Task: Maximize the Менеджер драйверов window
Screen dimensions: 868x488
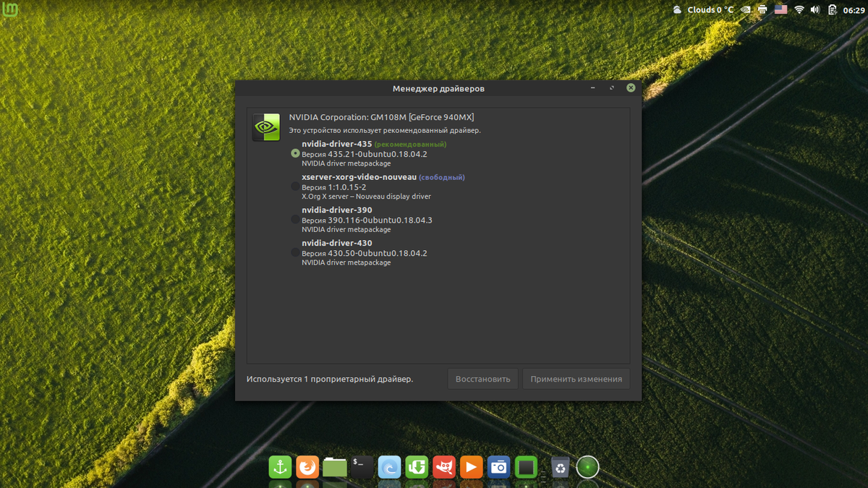Action: (x=612, y=87)
